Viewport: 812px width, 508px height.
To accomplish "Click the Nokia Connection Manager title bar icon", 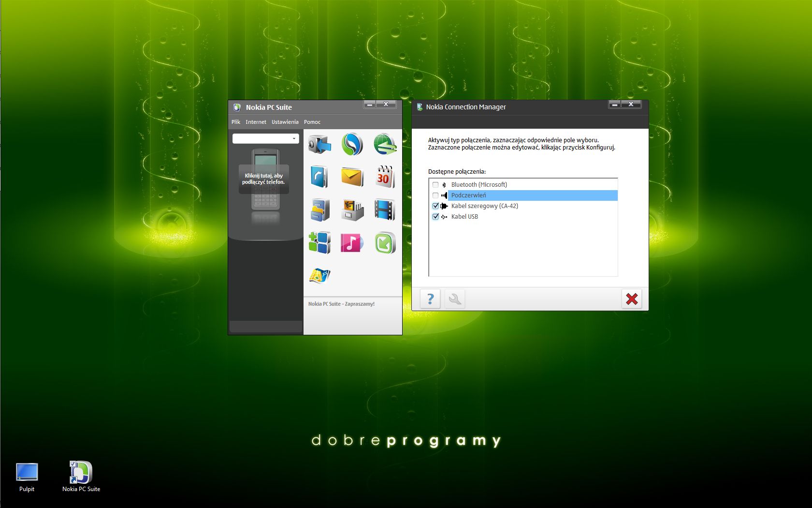I will pos(420,107).
